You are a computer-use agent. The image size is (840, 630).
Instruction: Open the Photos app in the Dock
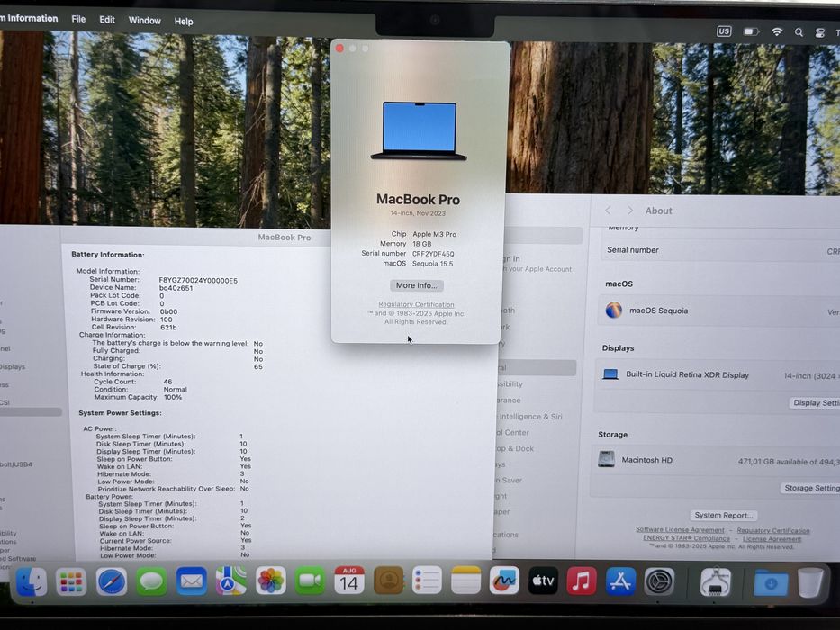point(270,580)
